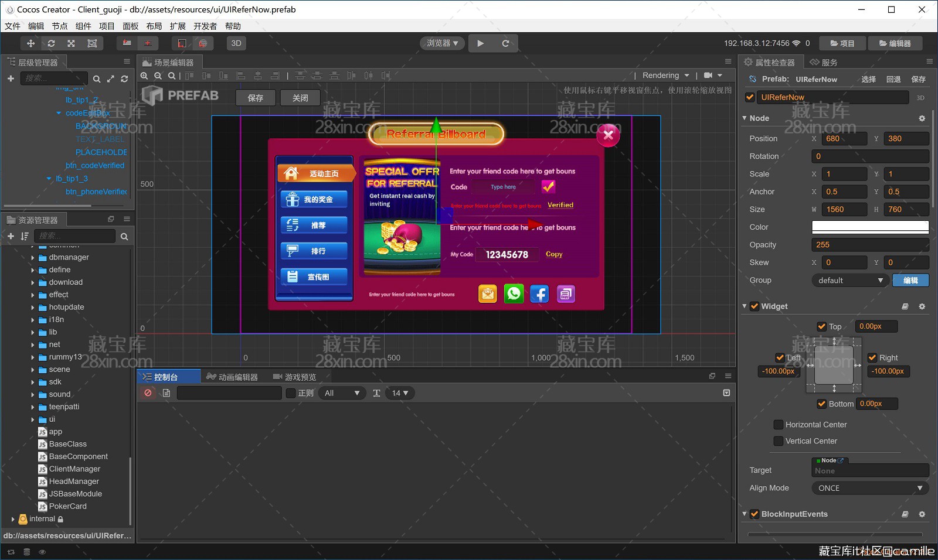Refresh the hierarchy panel
938x560 pixels.
click(x=124, y=78)
